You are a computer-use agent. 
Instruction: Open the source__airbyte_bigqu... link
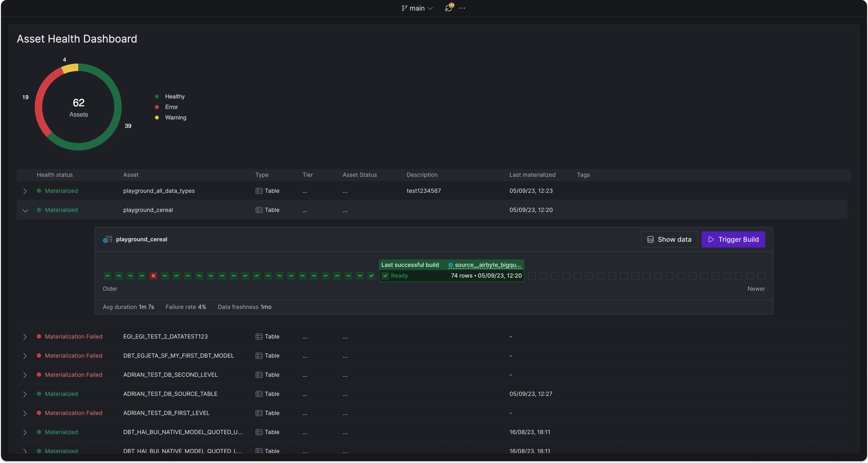coord(484,265)
